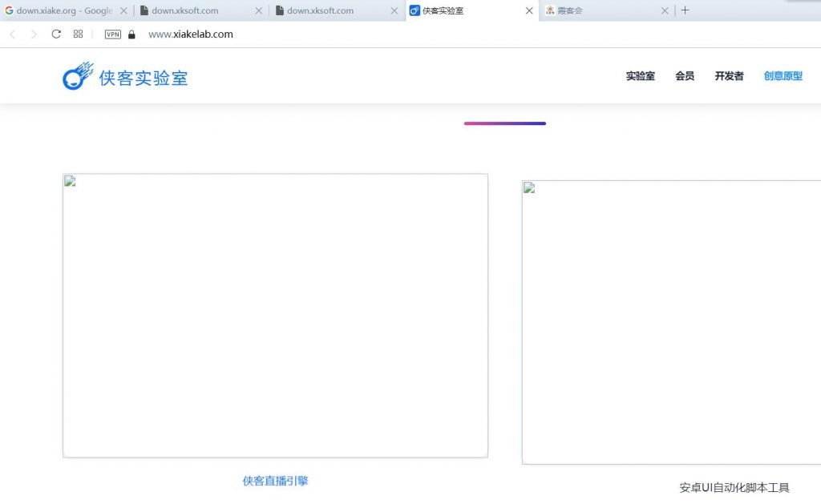The width and height of the screenshot is (821, 504).
Task: Click the browser back arrow
Action: tap(12, 34)
